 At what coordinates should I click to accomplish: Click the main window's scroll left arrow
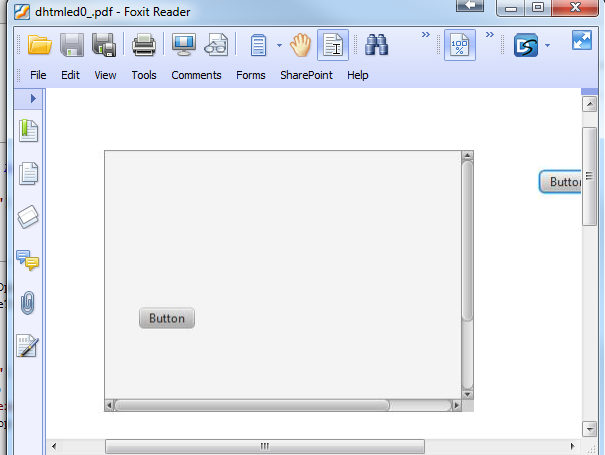click(x=54, y=447)
